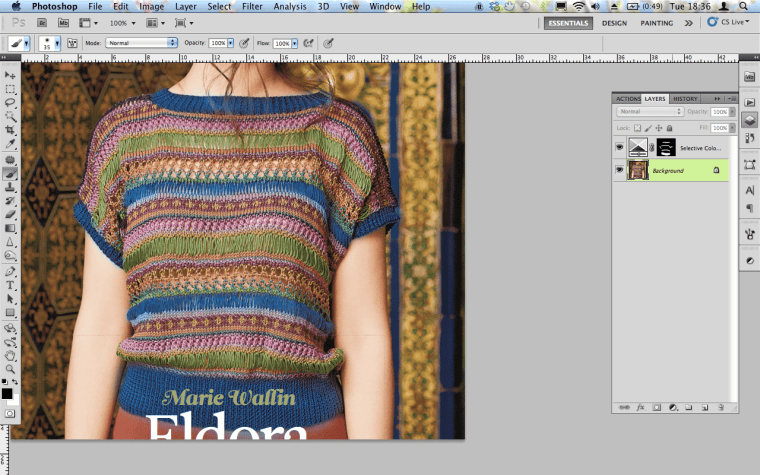Pick the Horizontal Type tool

[10, 285]
